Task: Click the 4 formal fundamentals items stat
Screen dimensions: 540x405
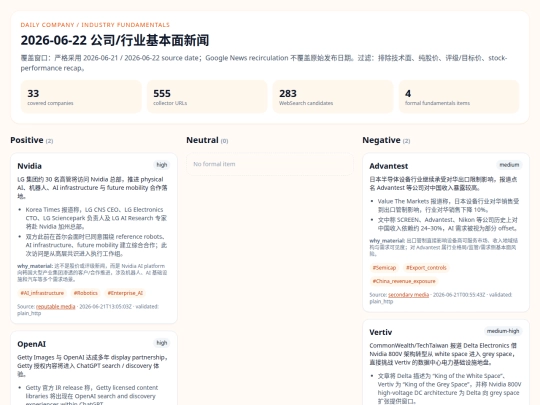Action: [x=459, y=97]
